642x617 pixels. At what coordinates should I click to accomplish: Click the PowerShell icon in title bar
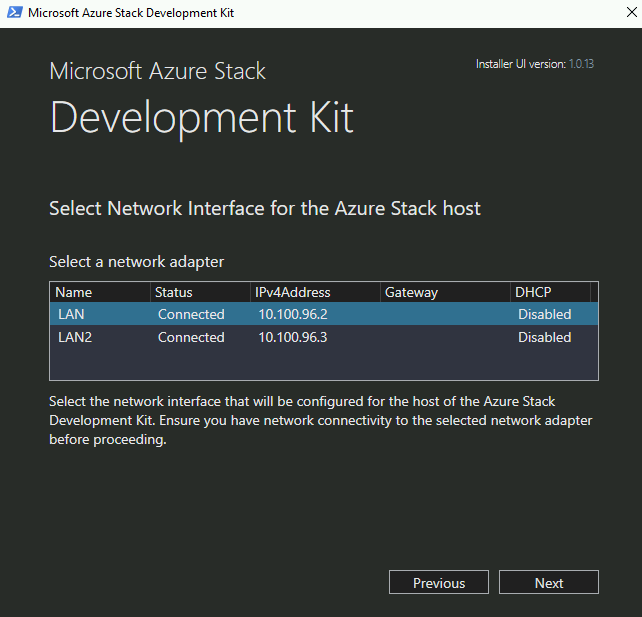[15, 13]
